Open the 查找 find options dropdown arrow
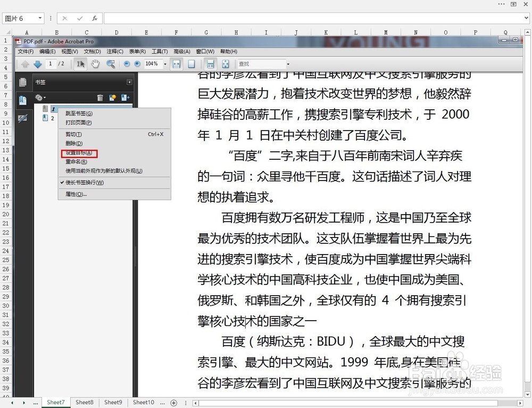 tap(288, 64)
